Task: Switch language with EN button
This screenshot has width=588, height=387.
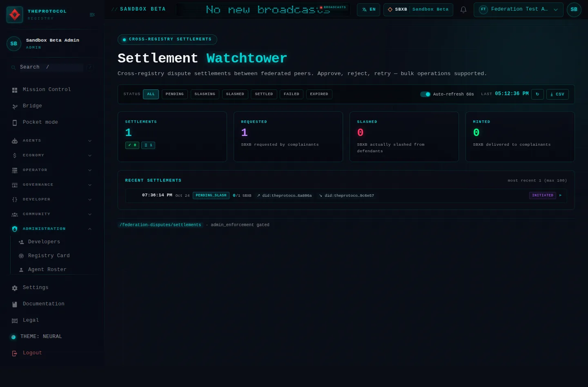Action: pos(368,9)
